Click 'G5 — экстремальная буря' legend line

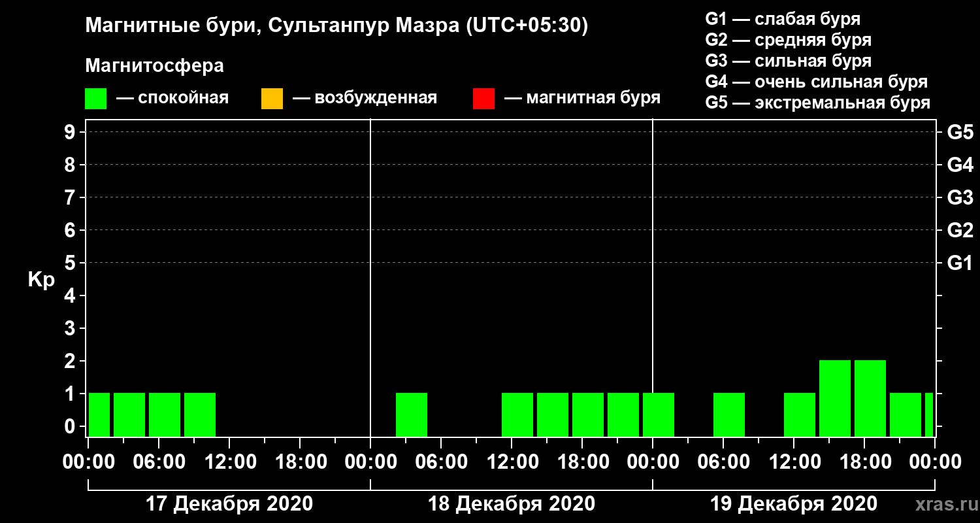(x=818, y=103)
